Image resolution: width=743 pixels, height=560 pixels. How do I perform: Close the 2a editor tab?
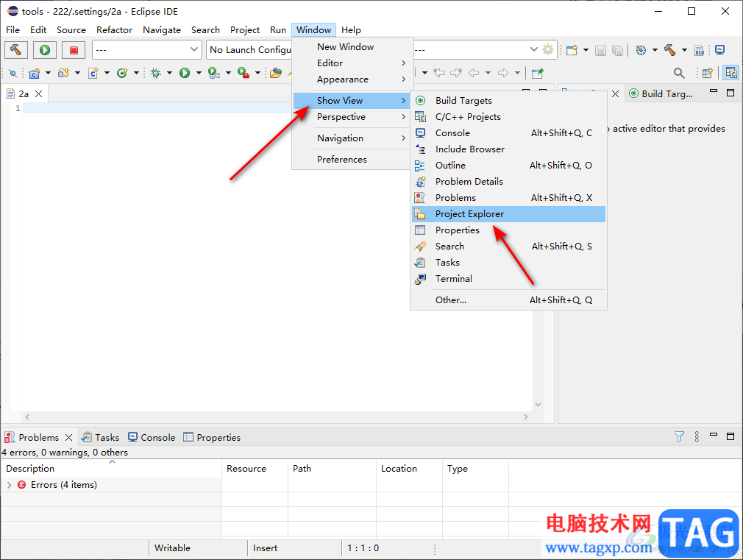pos(39,94)
